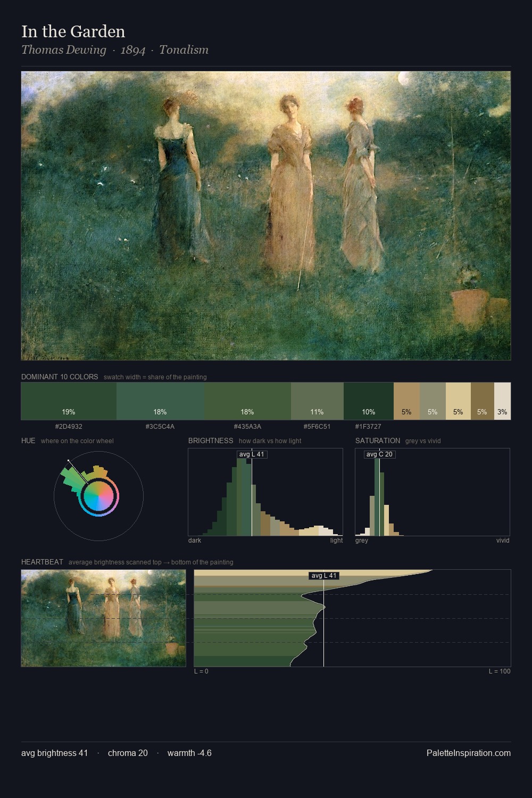Click the 'SATURATION' section heading
532x798 pixels.
(378, 440)
